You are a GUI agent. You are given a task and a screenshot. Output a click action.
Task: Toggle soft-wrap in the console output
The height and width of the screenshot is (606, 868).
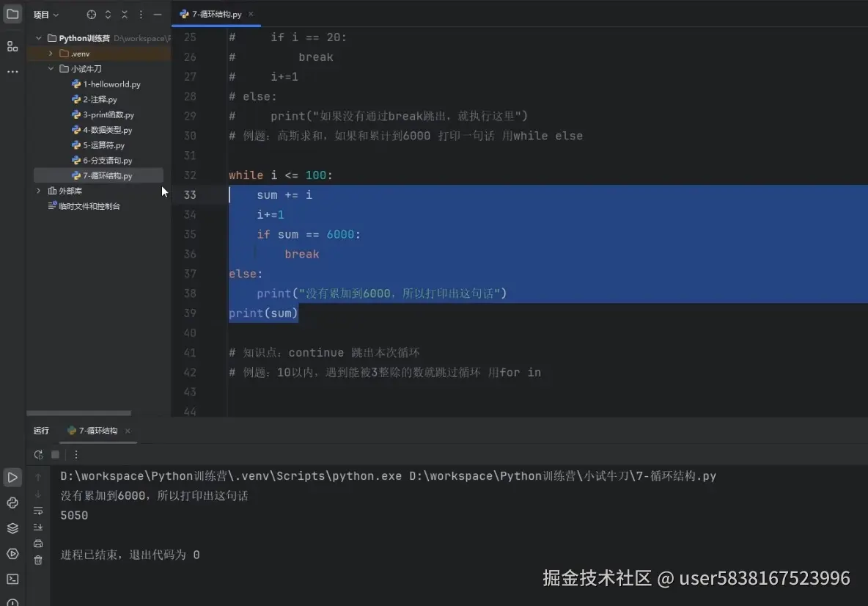tap(38, 511)
